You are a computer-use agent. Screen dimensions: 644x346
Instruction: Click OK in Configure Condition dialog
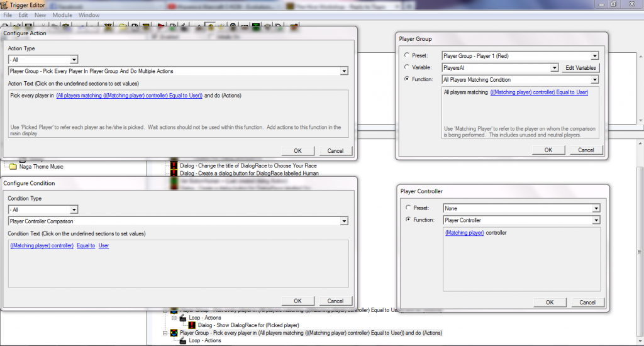297,301
